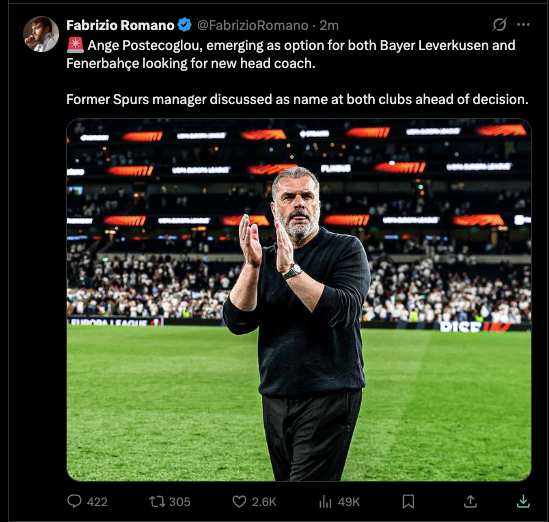
Task: Click the Fabrizio Romano display name
Action: point(120,25)
